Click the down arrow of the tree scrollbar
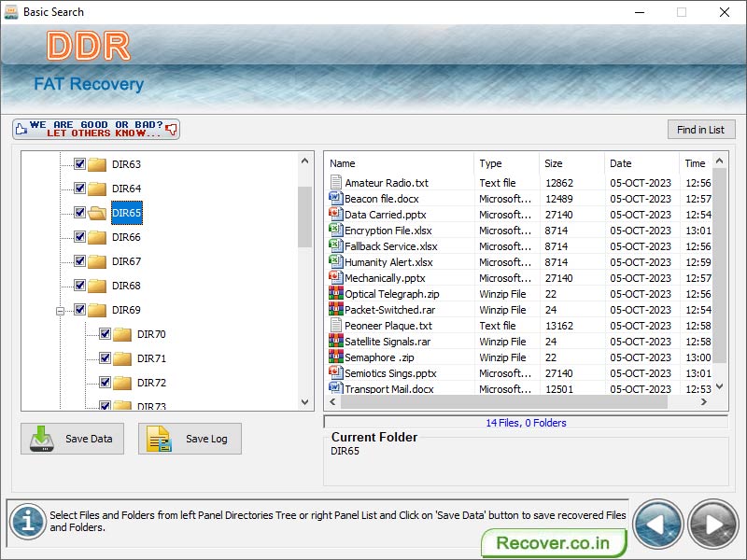This screenshot has width=747, height=560. coord(305,403)
